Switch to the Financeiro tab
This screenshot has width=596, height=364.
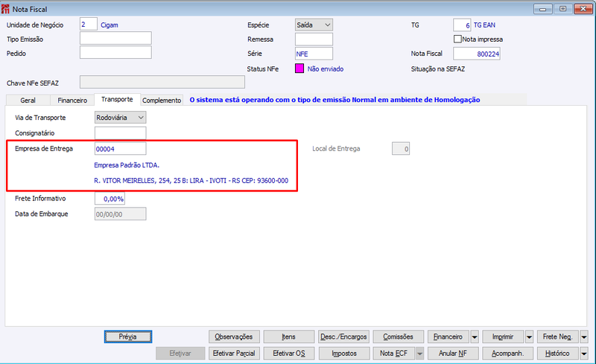[x=72, y=100]
